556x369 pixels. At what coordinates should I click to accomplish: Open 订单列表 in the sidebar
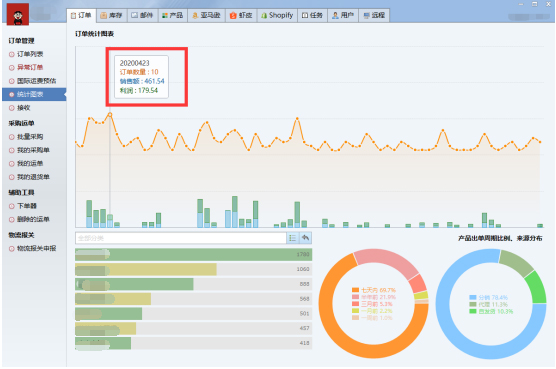click(30, 54)
